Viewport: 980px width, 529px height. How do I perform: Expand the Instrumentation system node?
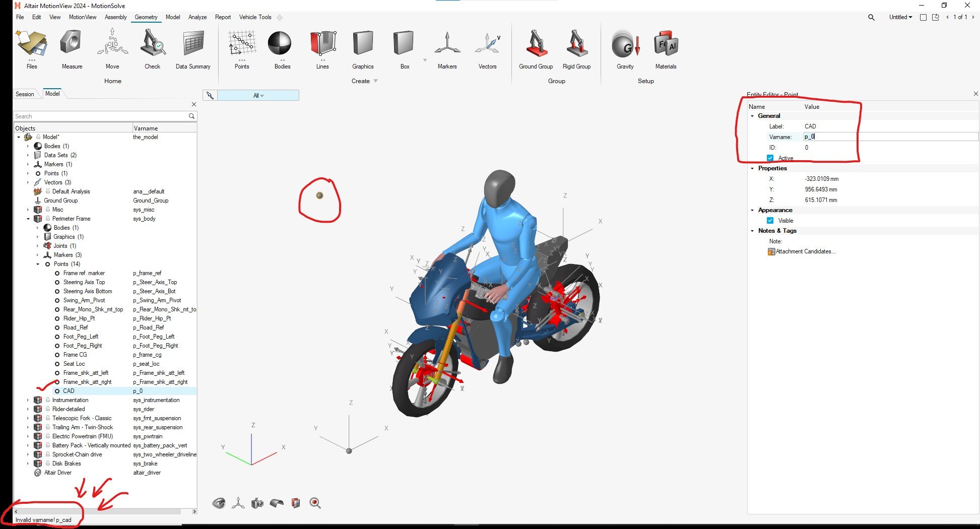(x=28, y=400)
